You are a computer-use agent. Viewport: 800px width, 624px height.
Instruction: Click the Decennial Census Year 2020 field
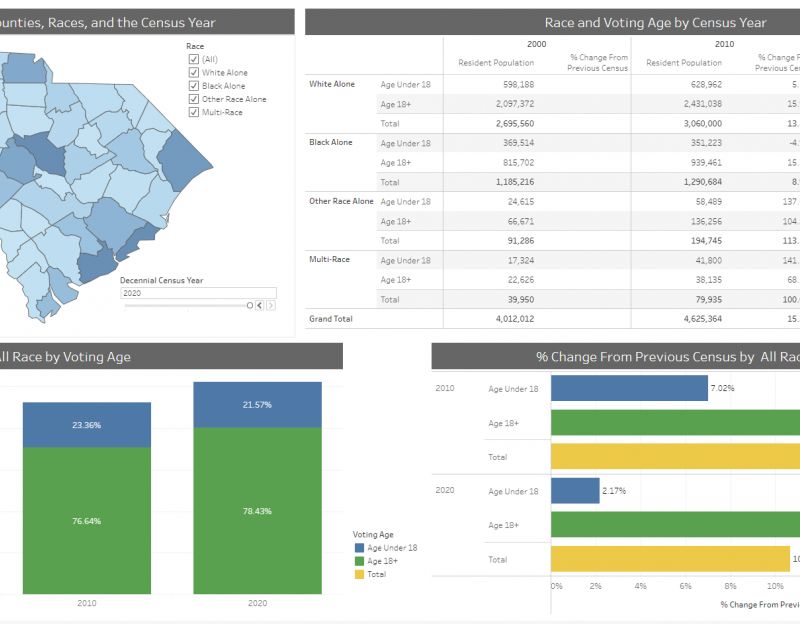(198, 293)
